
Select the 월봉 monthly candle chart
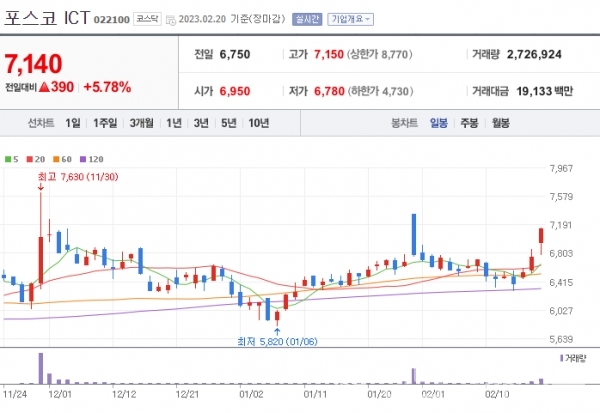point(501,123)
